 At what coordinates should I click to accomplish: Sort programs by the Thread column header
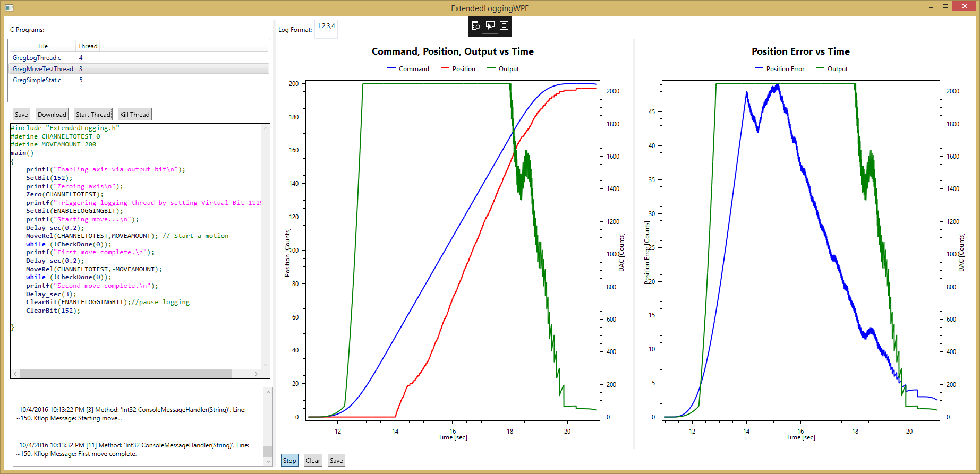[88, 46]
